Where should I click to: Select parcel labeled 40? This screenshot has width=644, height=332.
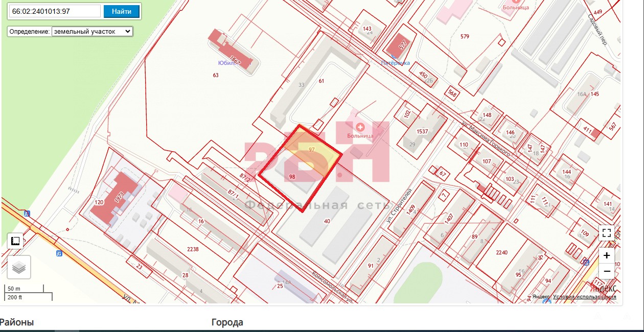coord(327,221)
